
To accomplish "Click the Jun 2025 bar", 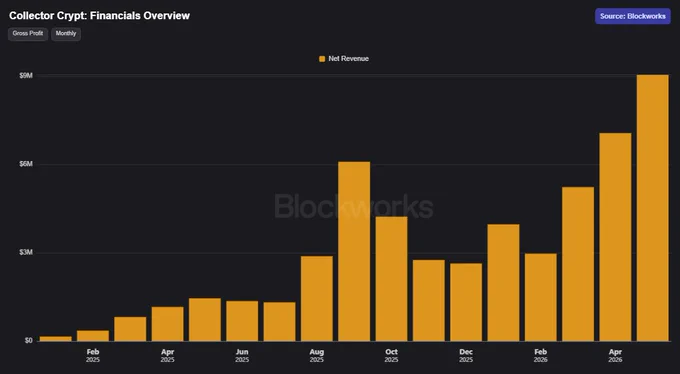I will (242, 321).
